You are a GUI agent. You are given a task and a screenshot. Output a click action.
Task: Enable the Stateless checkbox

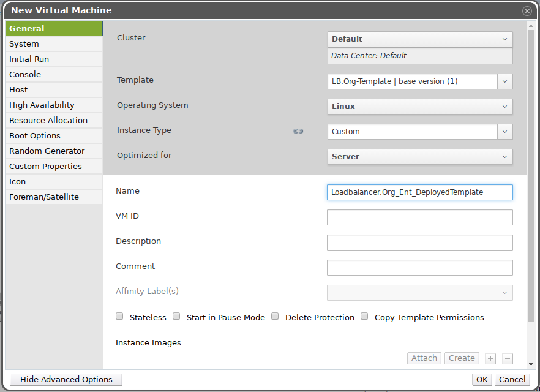point(119,317)
